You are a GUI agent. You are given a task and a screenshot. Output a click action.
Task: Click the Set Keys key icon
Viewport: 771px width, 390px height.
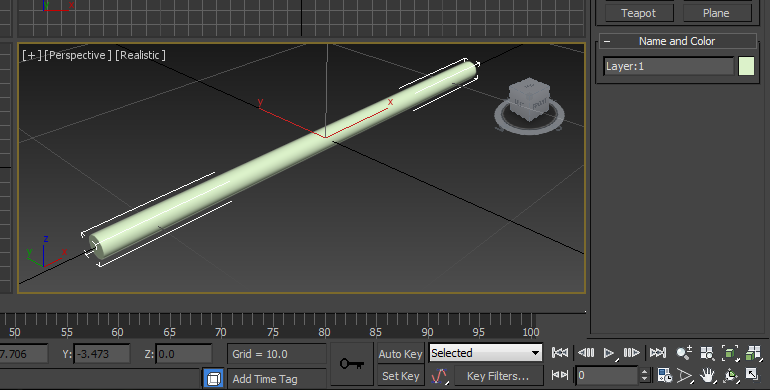coord(352,364)
